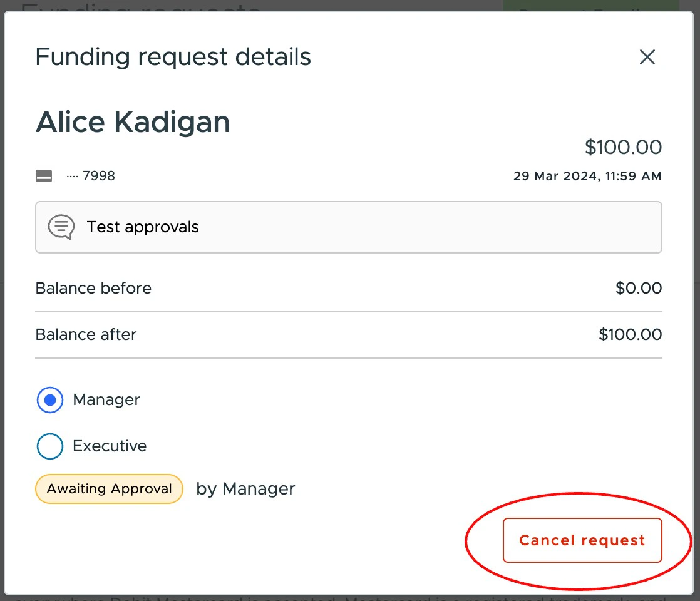Click the Funding request details title
Screen dimensions: 700x601
click(173, 57)
